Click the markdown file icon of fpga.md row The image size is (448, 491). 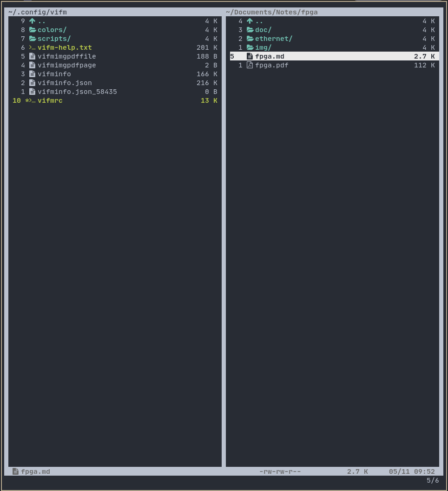[250, 56]
